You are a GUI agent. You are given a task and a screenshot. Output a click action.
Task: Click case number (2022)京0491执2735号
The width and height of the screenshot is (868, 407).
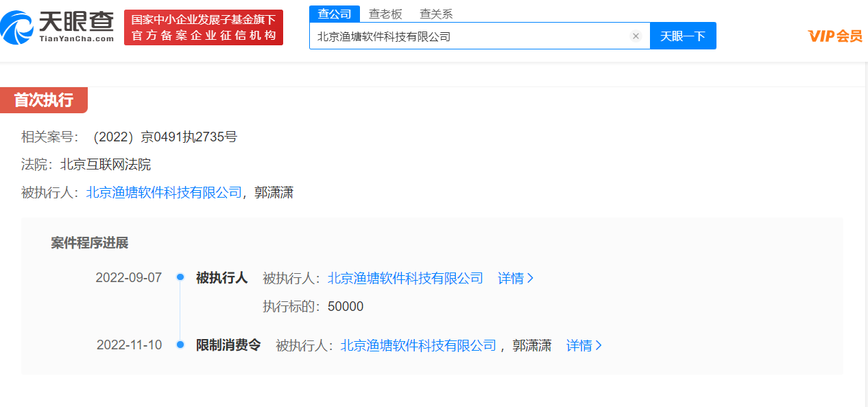click(164, 137)
